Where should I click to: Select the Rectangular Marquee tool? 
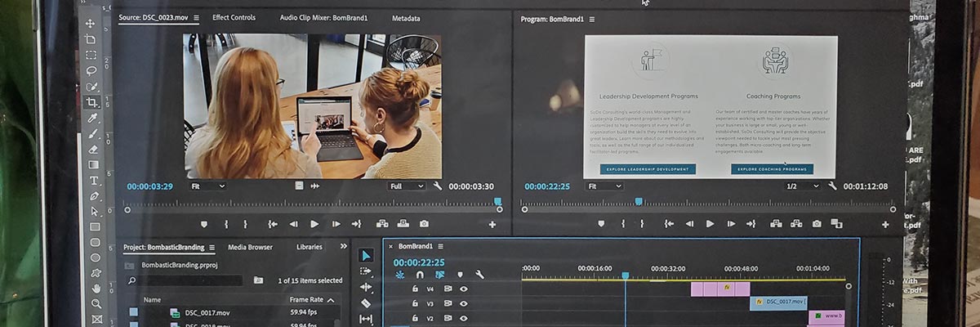(91, 55)
